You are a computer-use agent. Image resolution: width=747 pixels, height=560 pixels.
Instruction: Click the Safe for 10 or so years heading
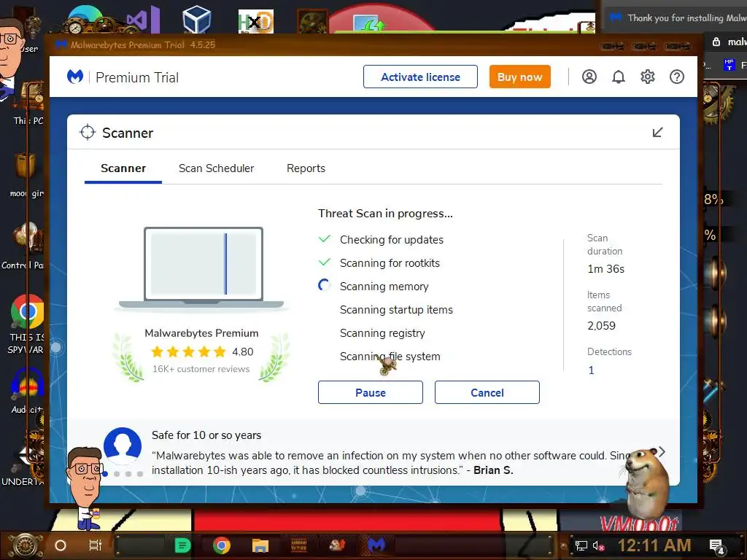coord(206,435)
